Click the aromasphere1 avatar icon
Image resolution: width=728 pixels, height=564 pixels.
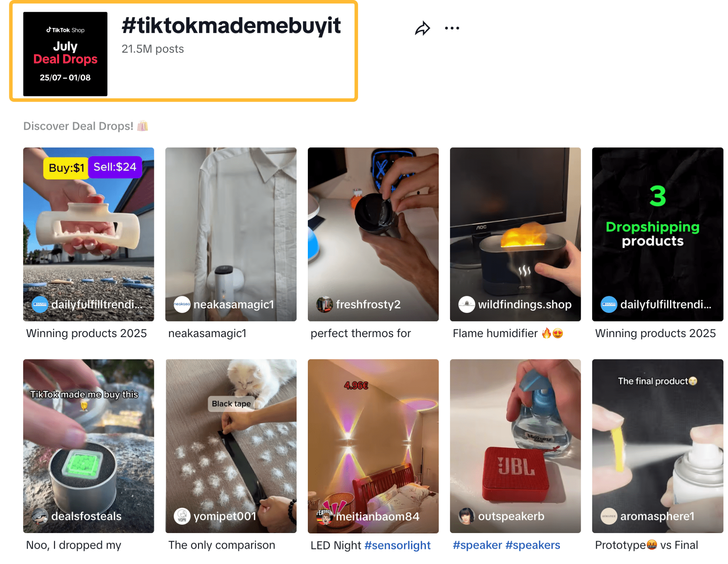[609, 516]
